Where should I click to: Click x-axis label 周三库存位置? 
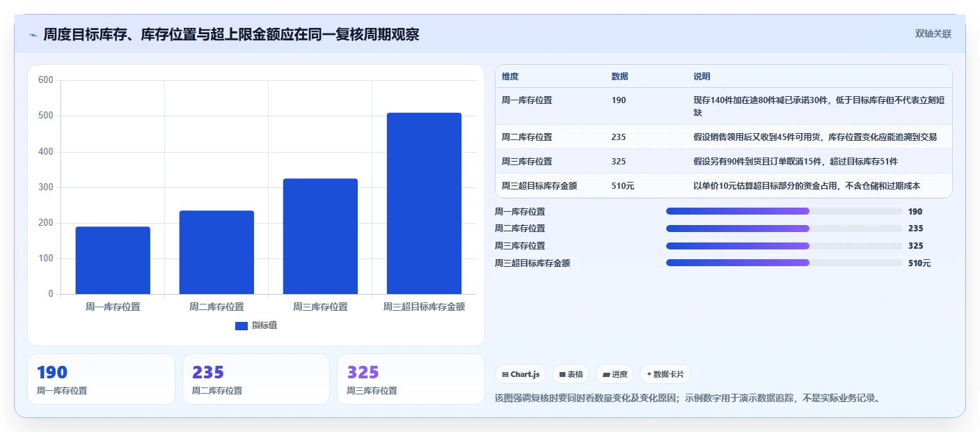(x=320, y=307)
